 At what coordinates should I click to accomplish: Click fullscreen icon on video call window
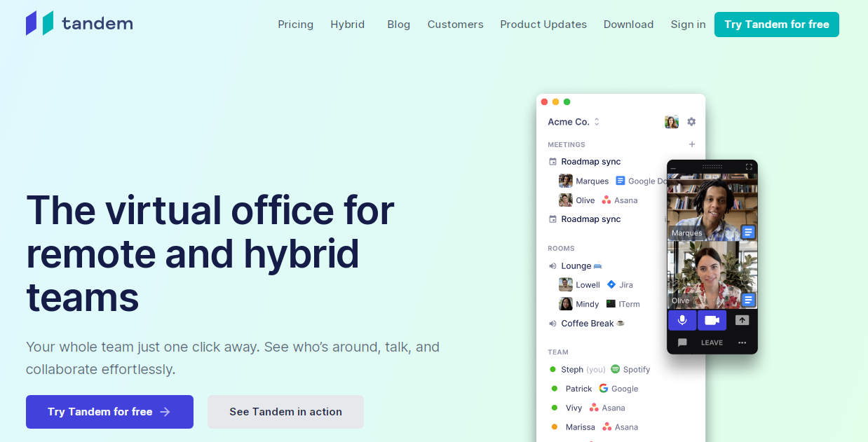(x=749, y=167)
